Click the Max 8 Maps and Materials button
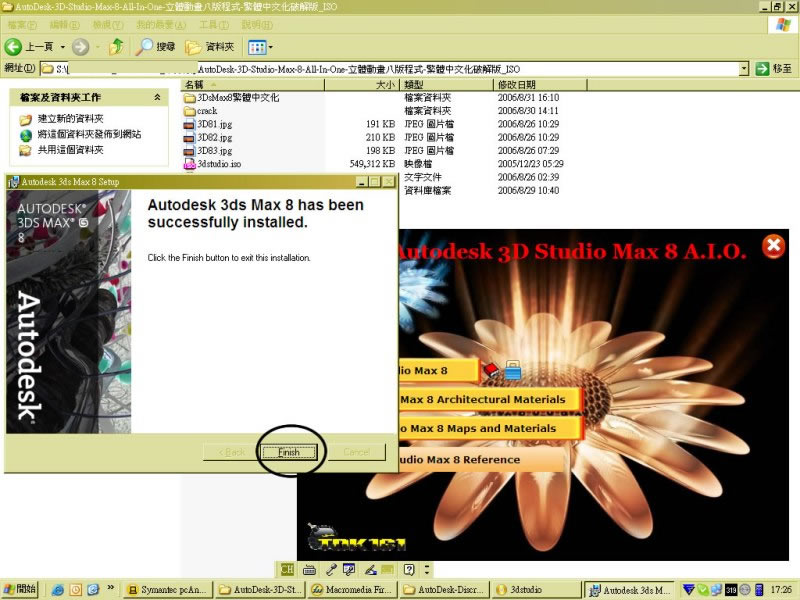This screenshot has width=800, height=600. pyautogui.click(x=490, y=428)
